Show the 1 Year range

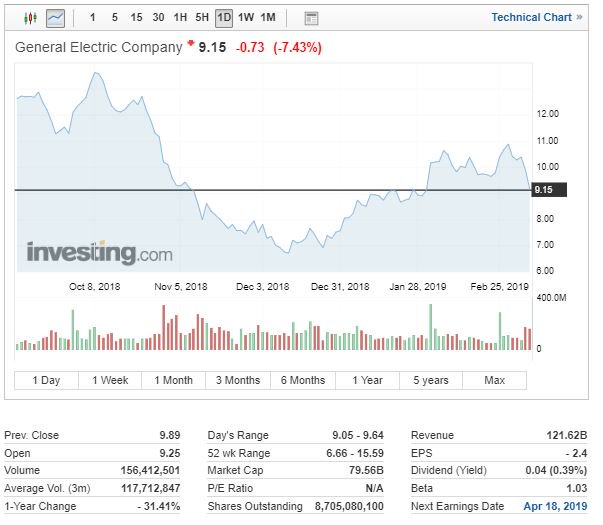click(368, 380)
